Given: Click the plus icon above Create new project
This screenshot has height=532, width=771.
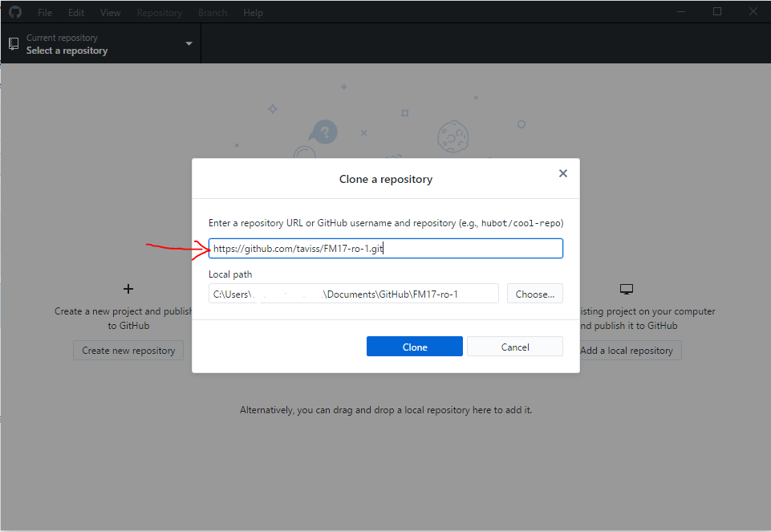Looking at the screenshot, I should click(128, 289).
